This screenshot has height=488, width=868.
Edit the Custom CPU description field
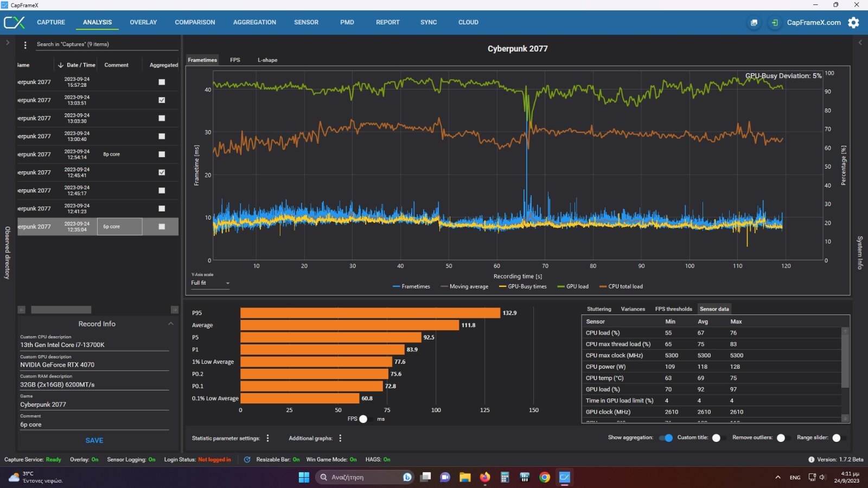point(94,345)
